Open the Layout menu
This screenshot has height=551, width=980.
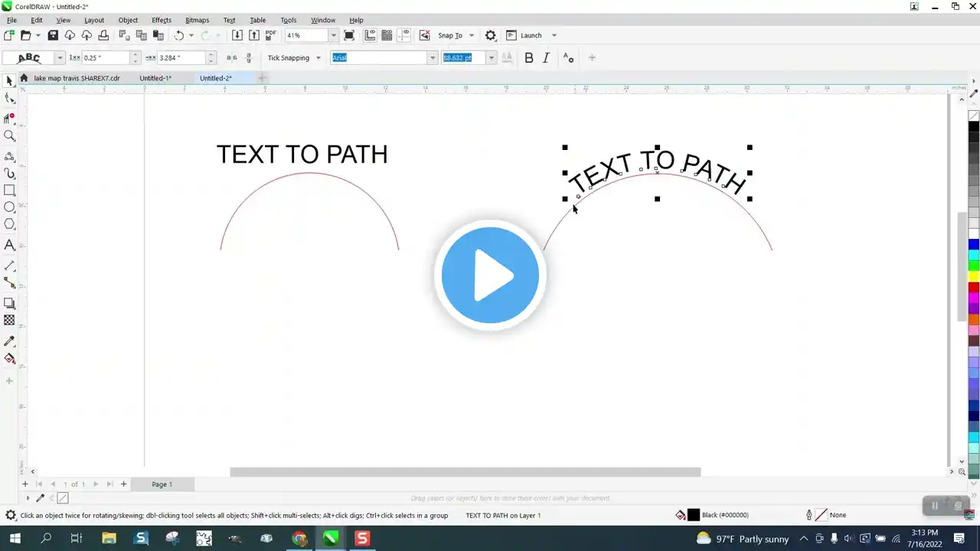click(94, 20)
